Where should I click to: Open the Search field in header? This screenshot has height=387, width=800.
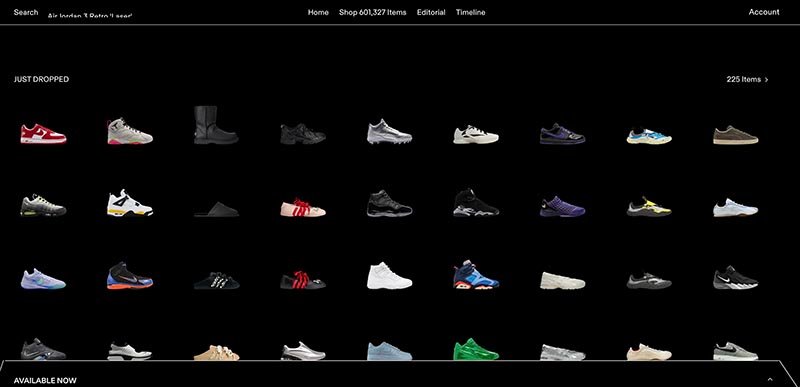click(x=26, y=12)
